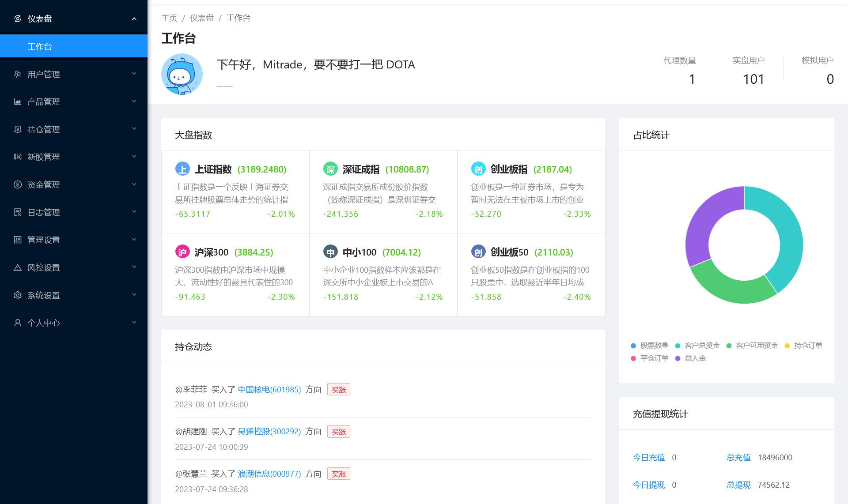The height and width of the screenshot is (504, 848).
Task: Collapse the 仪表盘 menu with its chevron
Action: 134,19
